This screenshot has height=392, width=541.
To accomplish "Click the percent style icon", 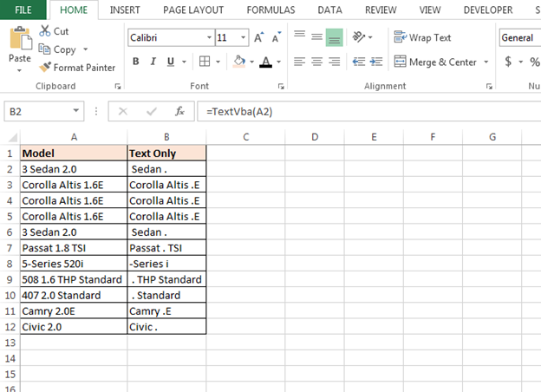I will pyautogui.click(x=535, y=62).
